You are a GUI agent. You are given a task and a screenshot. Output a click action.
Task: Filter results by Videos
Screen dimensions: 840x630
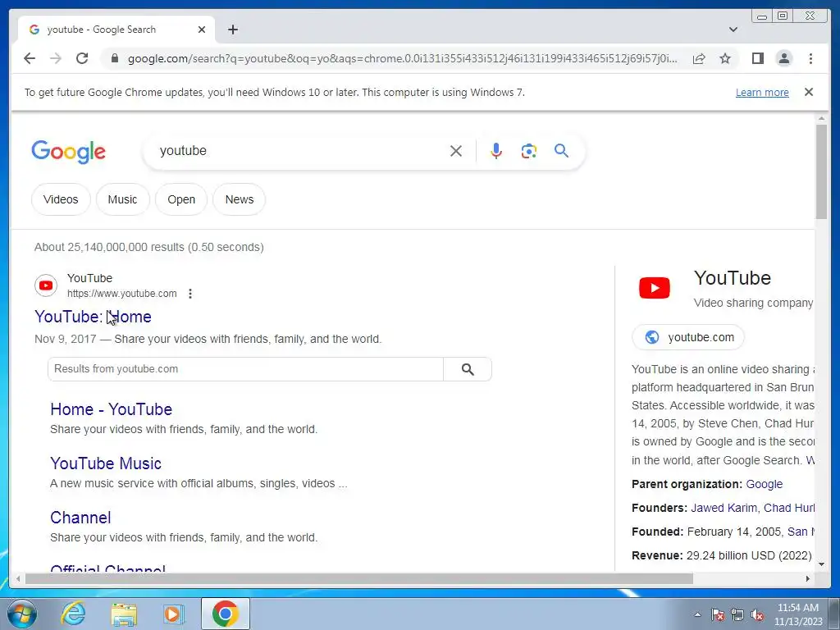61,199
